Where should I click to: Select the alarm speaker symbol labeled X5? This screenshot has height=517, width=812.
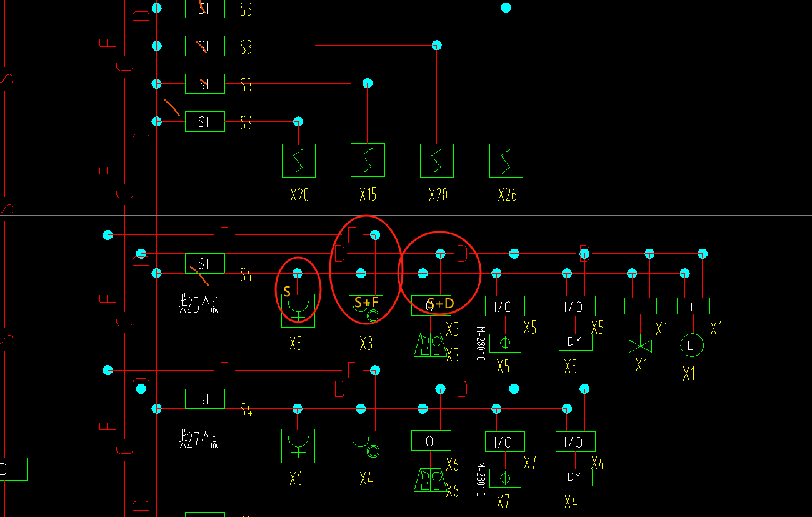[429, 344]
